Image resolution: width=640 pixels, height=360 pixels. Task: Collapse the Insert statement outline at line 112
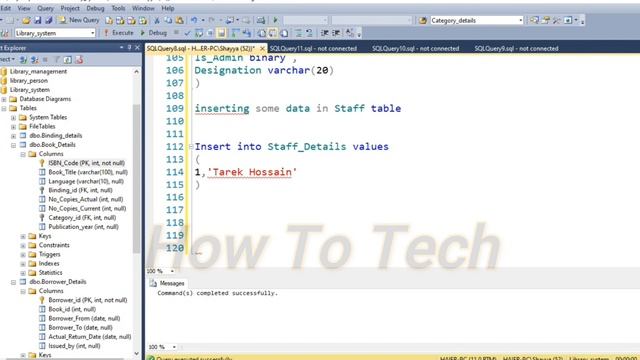191,147
